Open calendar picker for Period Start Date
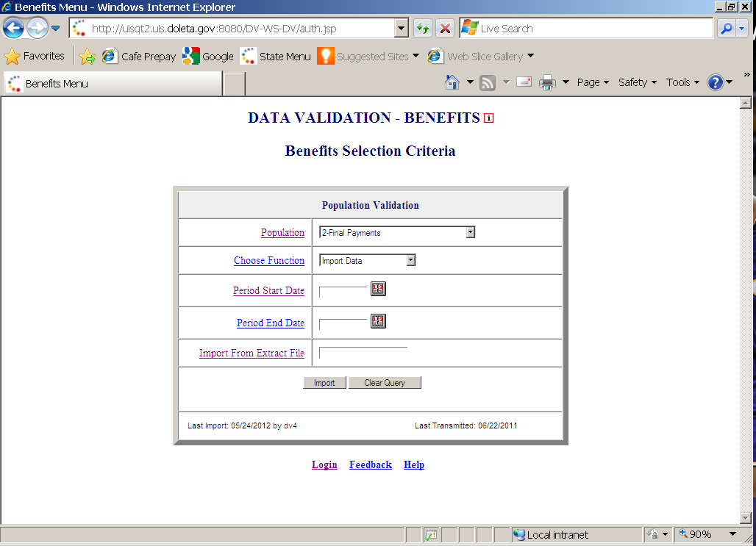Viewport: 756px width, 546px height. point(378,289)
